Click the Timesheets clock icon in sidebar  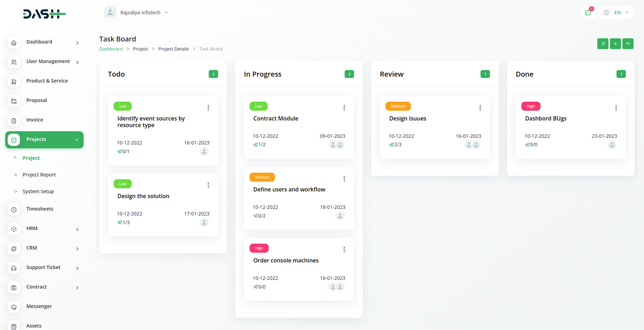pos(14,209)
